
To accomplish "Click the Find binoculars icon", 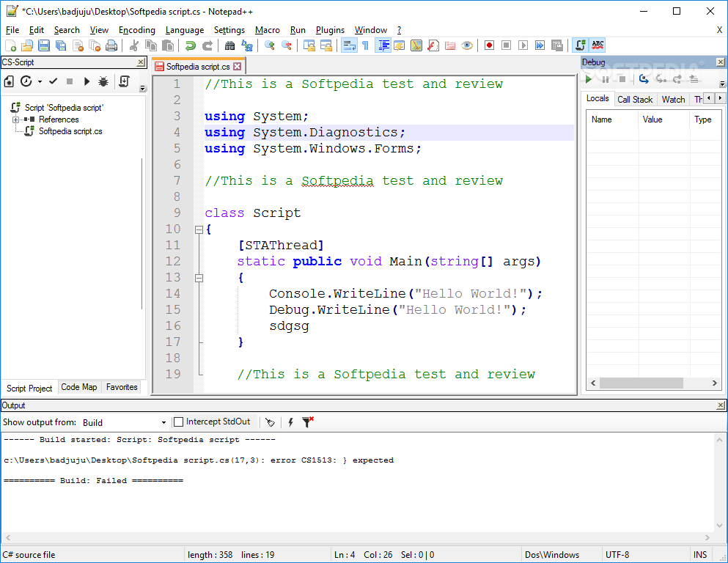I will coord(229,45).
